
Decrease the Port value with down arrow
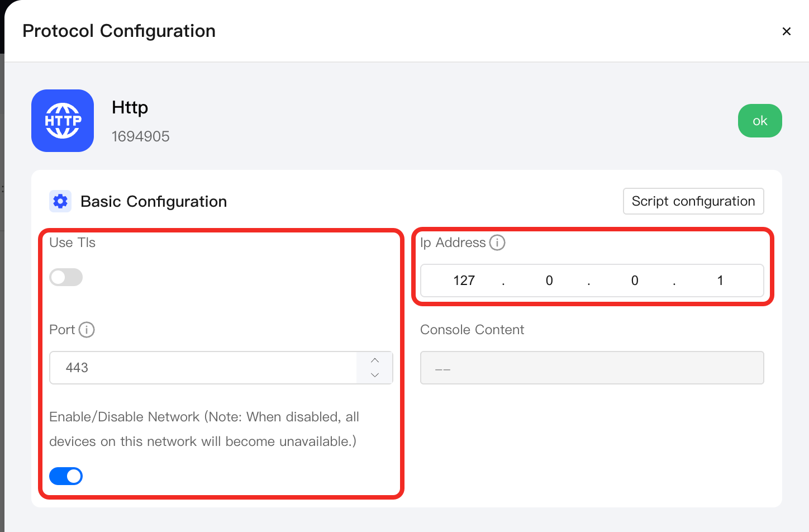coord(375,376)
